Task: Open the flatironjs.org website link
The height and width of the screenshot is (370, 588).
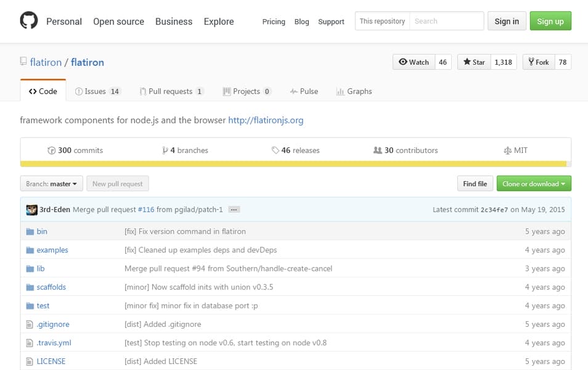Action: [x=266, y=120]
